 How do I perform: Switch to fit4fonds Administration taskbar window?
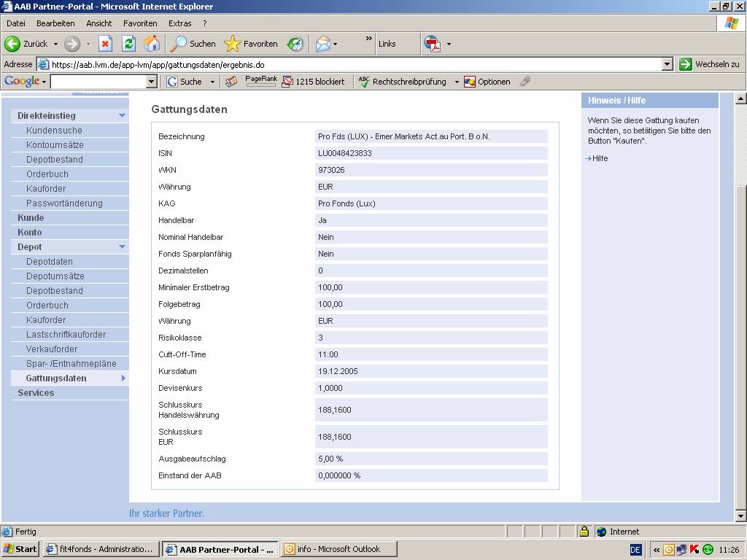tap(100, 549)
